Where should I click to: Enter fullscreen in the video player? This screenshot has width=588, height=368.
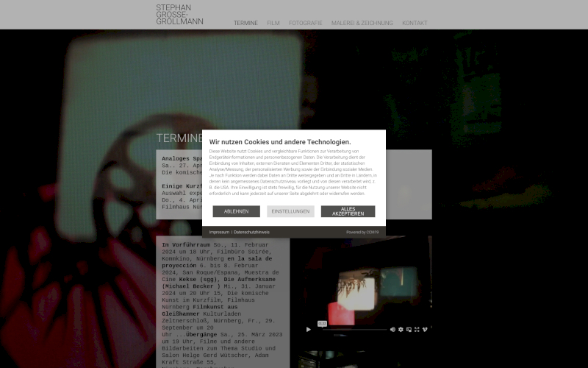pos(417,329)
